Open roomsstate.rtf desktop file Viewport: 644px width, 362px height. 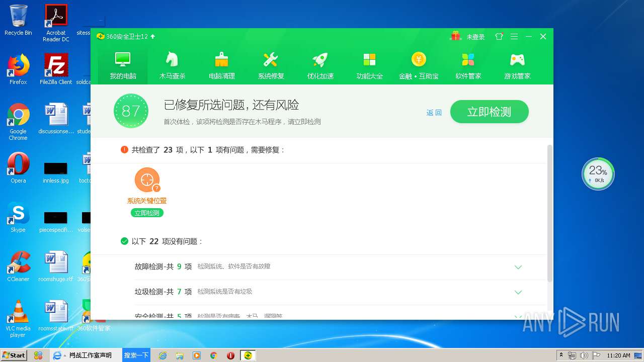click(56, 316)
